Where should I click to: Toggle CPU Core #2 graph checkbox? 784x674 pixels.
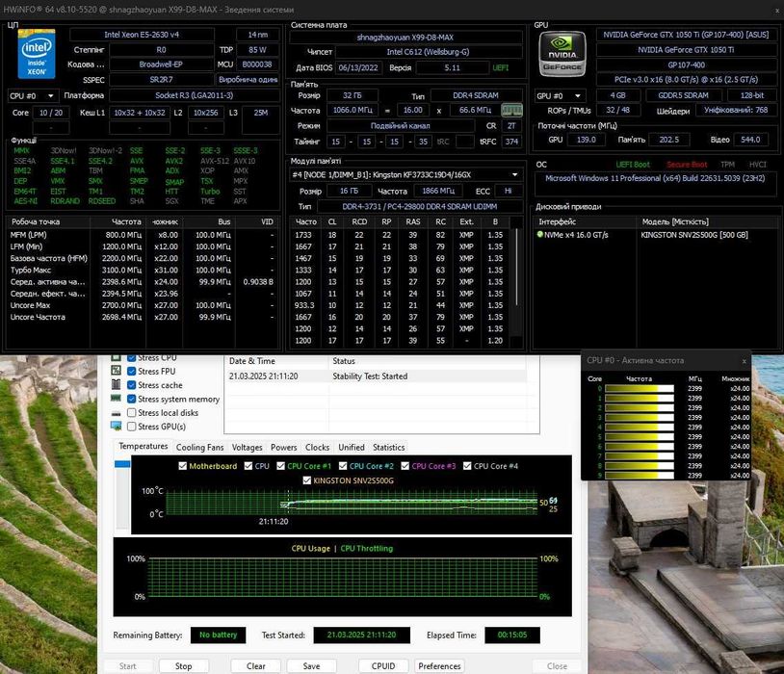[343, 466]
